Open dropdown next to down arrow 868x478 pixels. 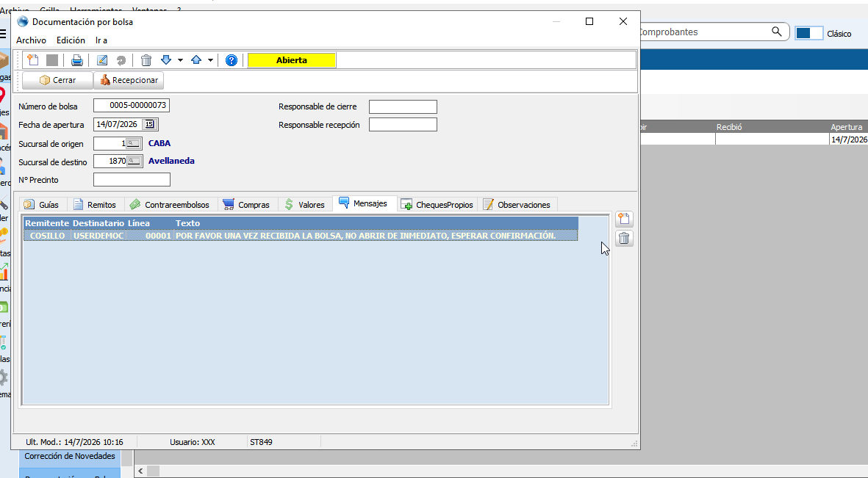(181, 60)
